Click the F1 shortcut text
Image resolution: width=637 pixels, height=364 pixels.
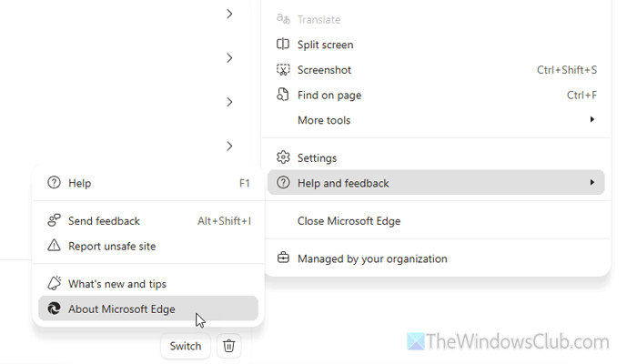tap(245, 183)
